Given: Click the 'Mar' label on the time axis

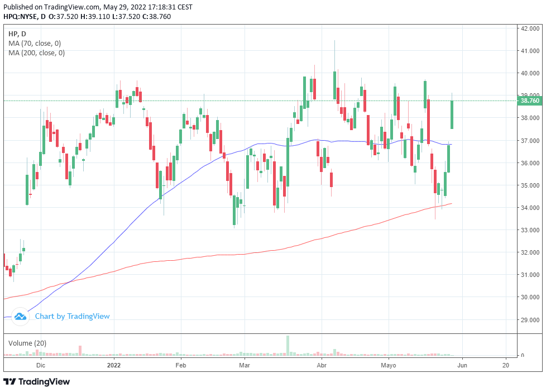Looking at the screenshot, I should click(x=245, y=365).
